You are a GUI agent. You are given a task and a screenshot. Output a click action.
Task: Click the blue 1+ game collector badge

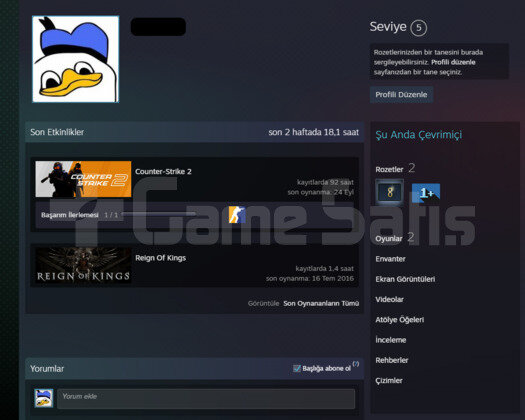[426, 193]
